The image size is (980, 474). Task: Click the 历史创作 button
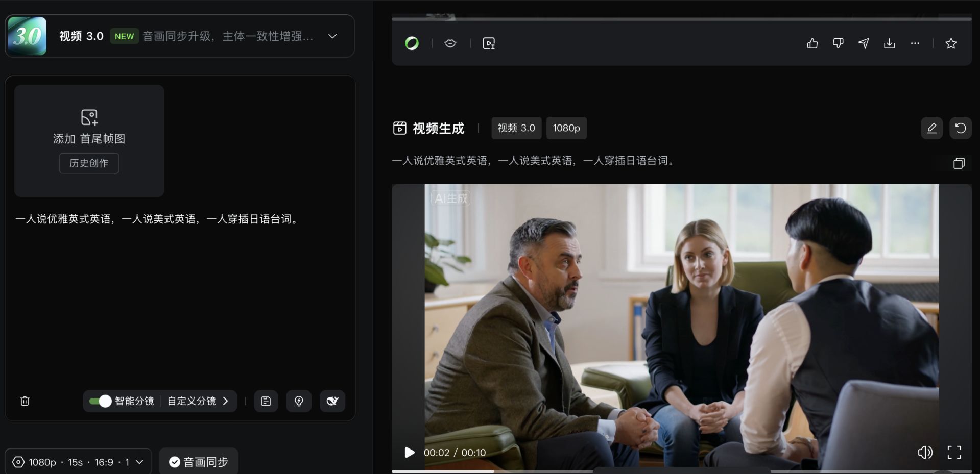tap(89, 163)
